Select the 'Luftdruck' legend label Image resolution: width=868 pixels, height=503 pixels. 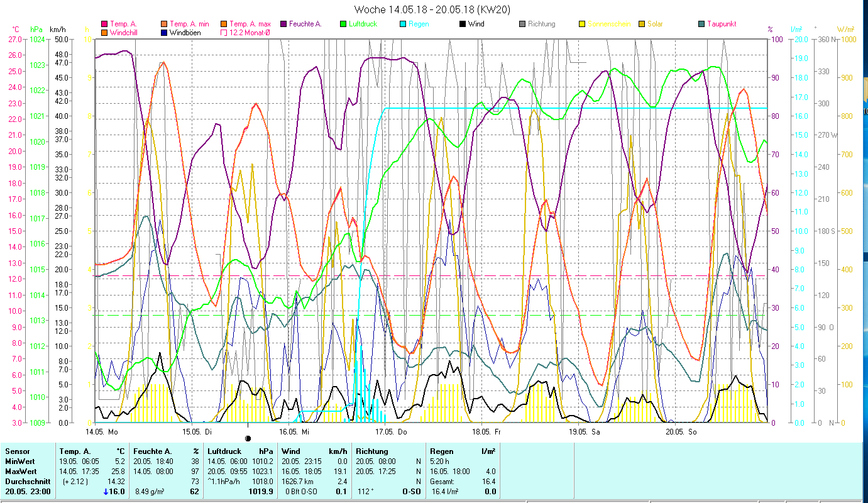(364, 24)
